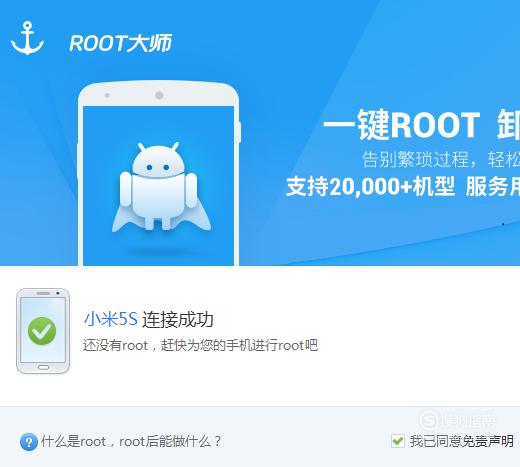The height and width of the screenshot is (467, 520).
Task: Click the 还没有root hint message
Action: click(x=200, y=345)
